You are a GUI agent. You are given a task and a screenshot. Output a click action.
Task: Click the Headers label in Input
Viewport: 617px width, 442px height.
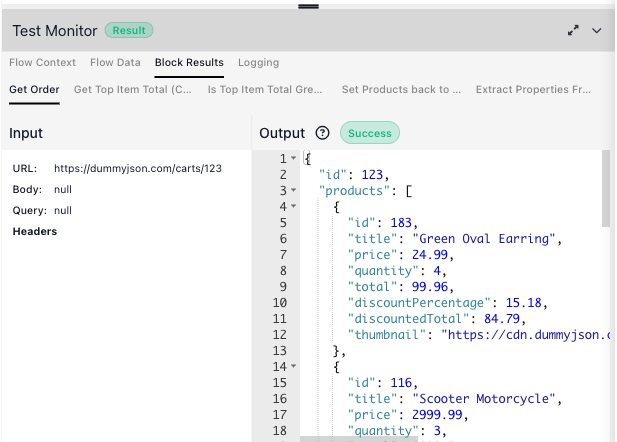pos(35,231)
